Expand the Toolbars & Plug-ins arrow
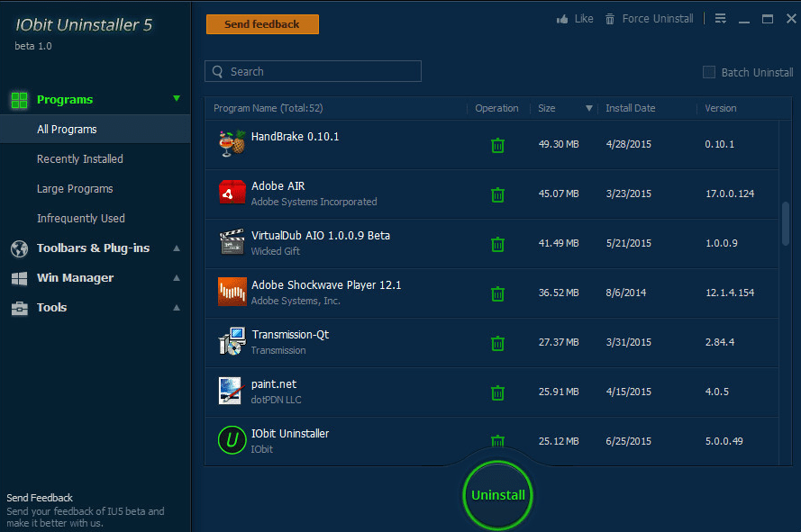This screenshot has width=801, height=532. 177,248
